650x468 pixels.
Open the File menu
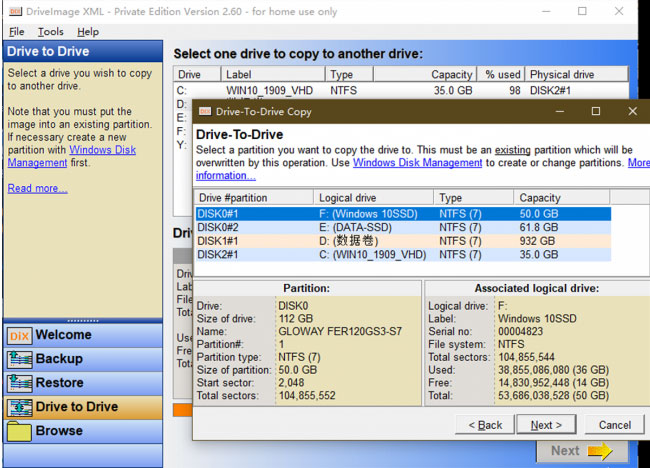tap(17, 32)
